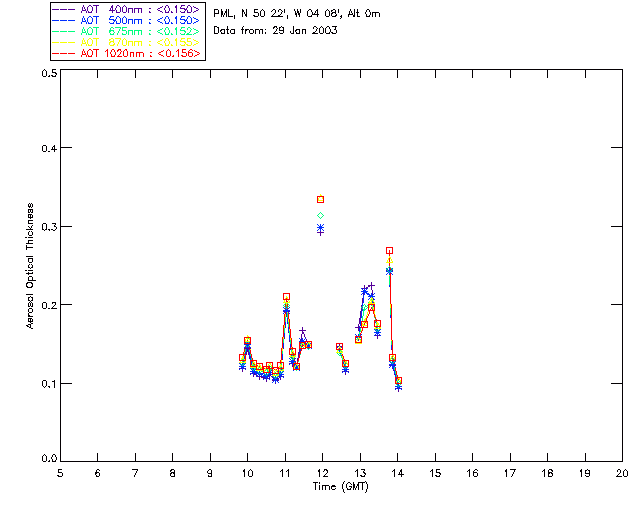Click the purple plus marker near 0.225

371,285
